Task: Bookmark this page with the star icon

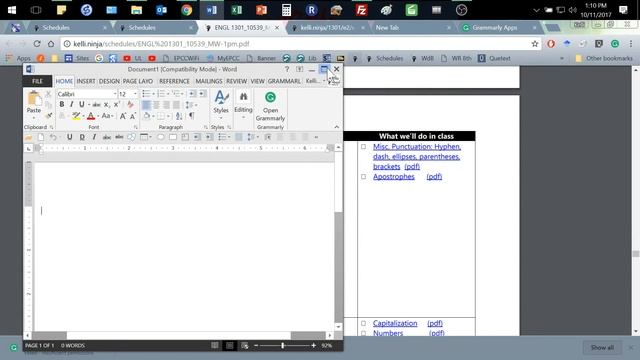Action: (x=535, y=44)
